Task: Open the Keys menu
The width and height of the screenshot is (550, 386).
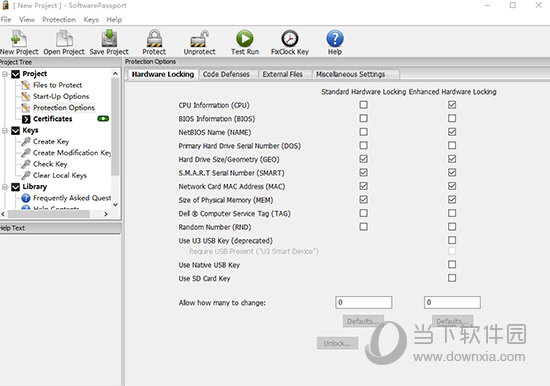Action: pyautogui.click(x=91, y=20)
